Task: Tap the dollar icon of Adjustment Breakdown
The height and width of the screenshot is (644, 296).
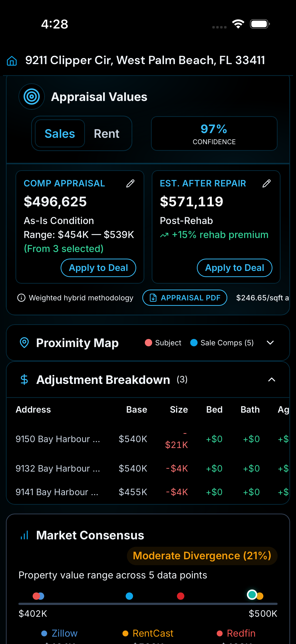Action: pyautogui.click(x=24, y=379)
